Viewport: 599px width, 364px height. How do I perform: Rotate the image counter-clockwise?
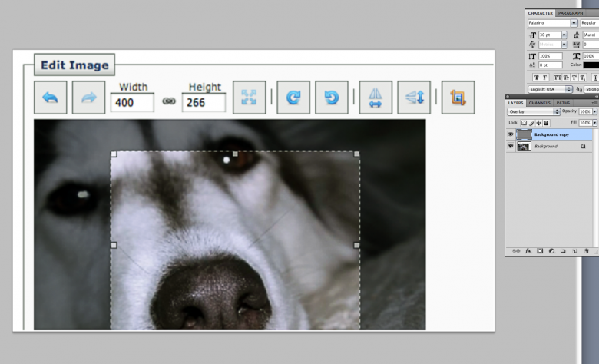coord(331,98)
